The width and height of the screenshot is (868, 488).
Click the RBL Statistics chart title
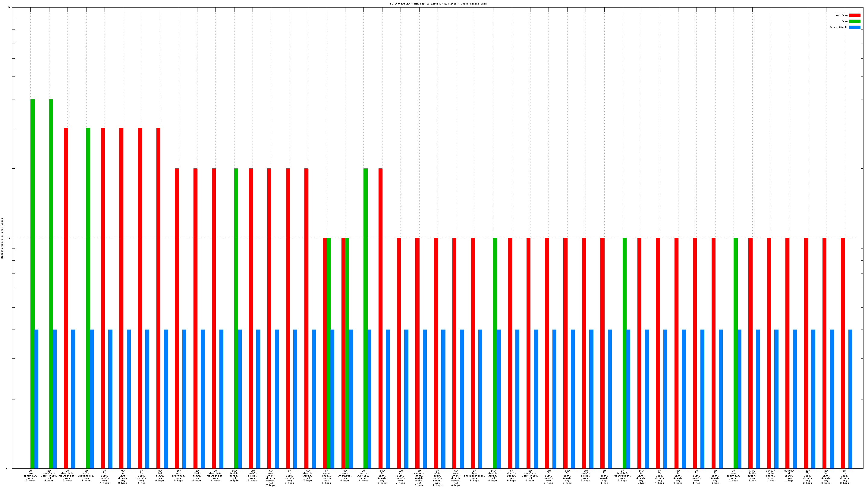(x=437, y=4)
